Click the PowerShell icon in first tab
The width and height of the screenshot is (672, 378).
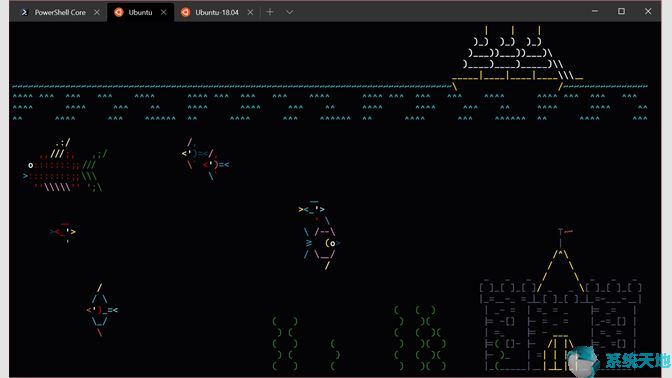24,12
